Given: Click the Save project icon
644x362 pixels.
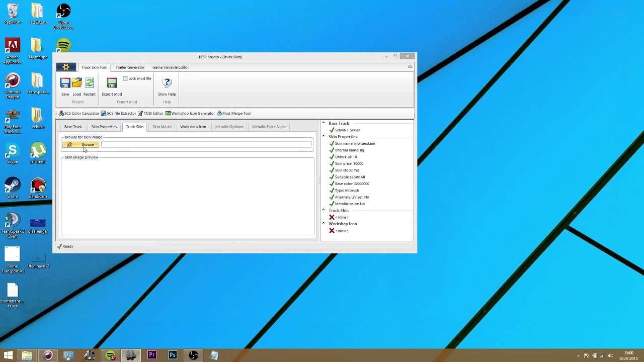Looking at the screenshot, I should point(65,83).
